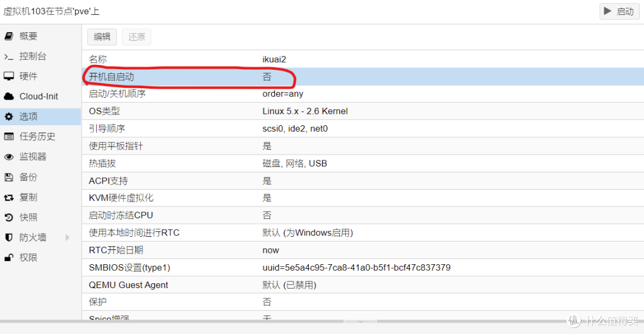Click the 虚拟机103在节点'pve'上 title text

[x=51, y=11]
